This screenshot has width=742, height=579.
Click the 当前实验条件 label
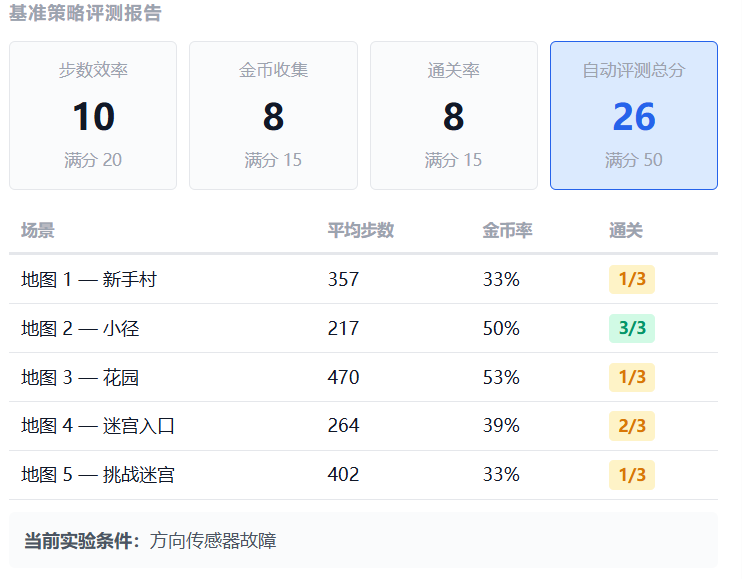pyautogui.click(x=82, y=541)
